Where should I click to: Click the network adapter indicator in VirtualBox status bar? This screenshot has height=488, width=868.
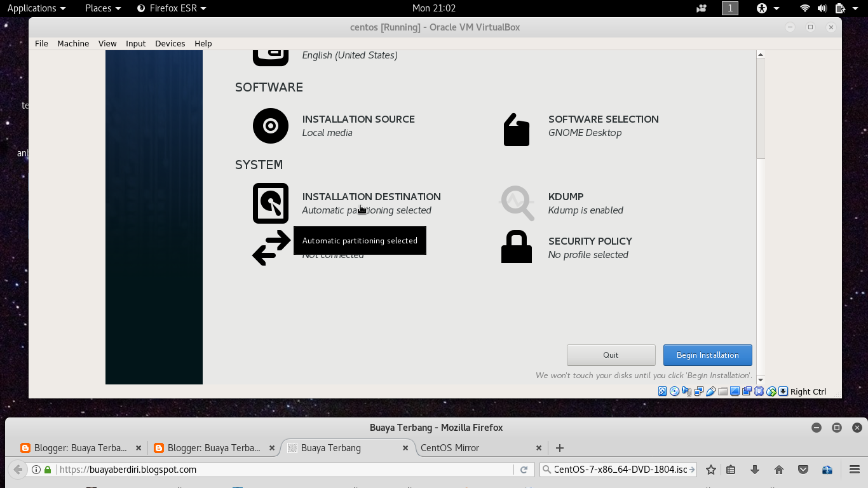699,391
